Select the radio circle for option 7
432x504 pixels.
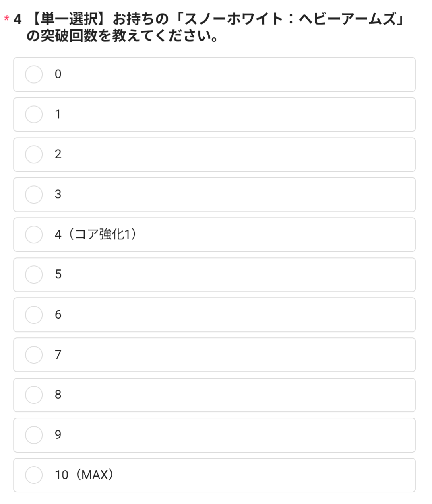click(34, 355)
